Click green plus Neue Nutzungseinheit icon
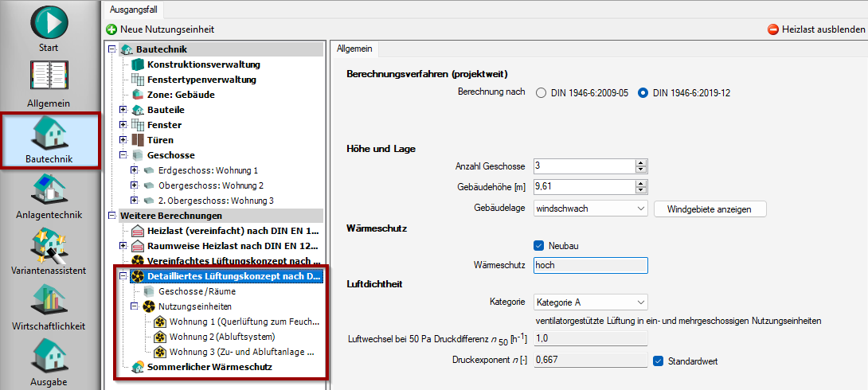 111,29
